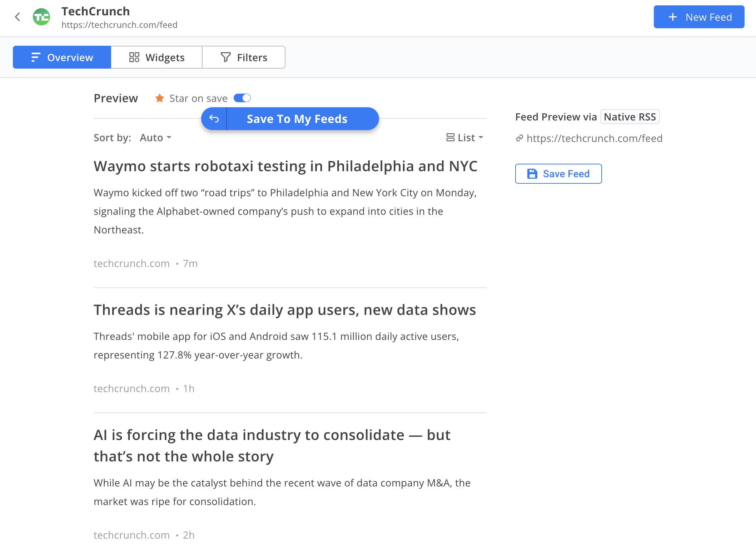Click the 1h timestamp
The height and width of the screenshot is (549, 756).
pos(189,389)
